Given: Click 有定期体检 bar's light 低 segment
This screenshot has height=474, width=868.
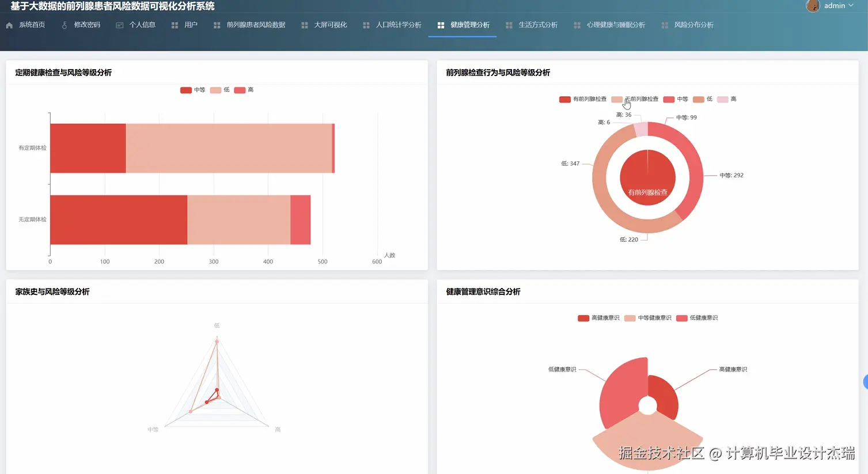Looking at the screenshot, I should 229,148.
